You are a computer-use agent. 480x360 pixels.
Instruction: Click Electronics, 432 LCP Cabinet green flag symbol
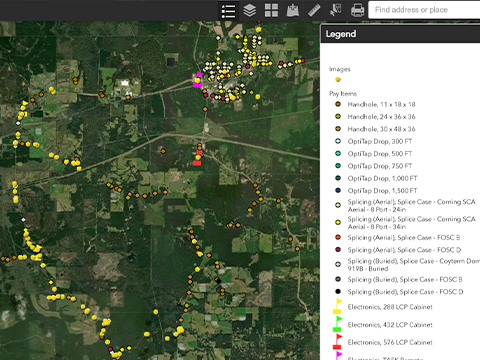coord(338,324)
